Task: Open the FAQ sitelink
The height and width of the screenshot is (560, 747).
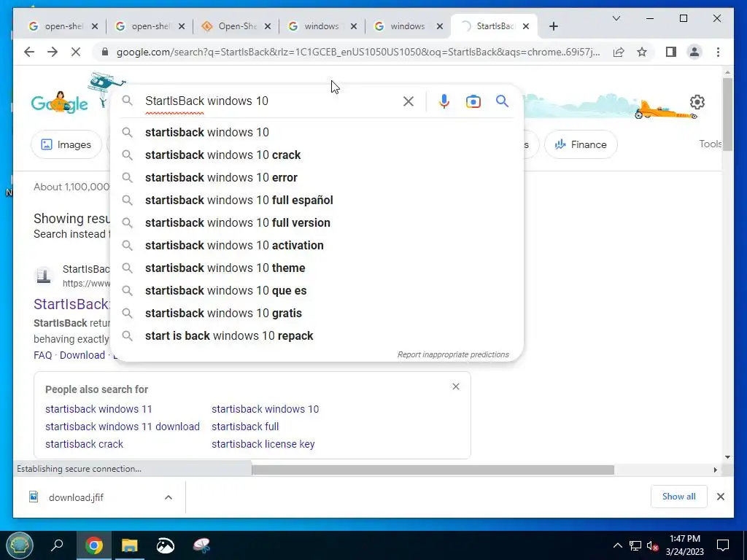Action: [42, 355]
